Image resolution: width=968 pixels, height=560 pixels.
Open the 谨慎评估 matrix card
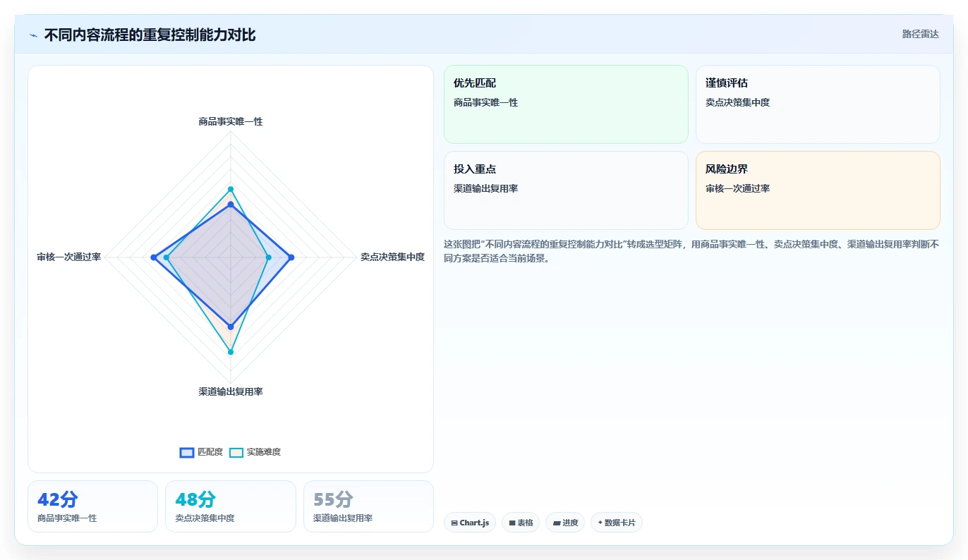coord(818,104)
